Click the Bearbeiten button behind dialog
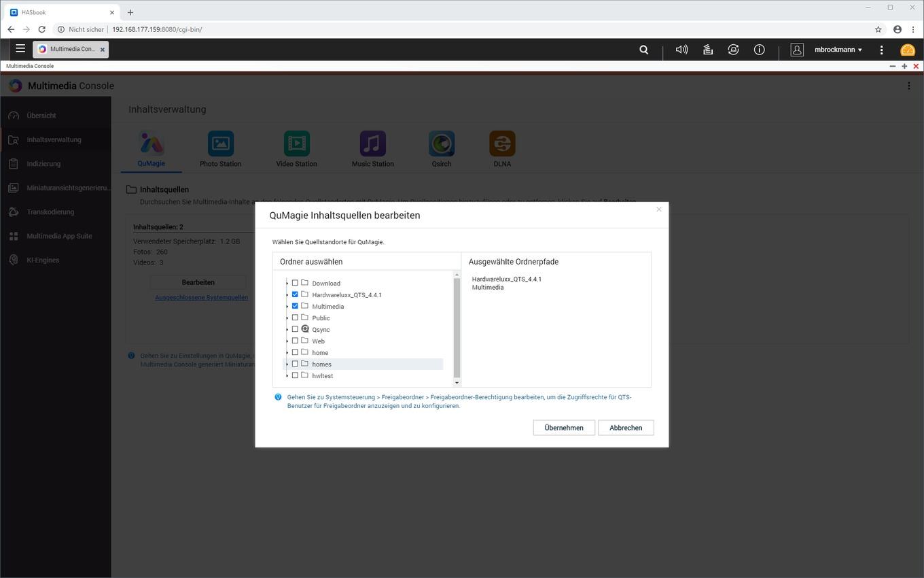This screenshot has height=578, width=924. point(198,282)
